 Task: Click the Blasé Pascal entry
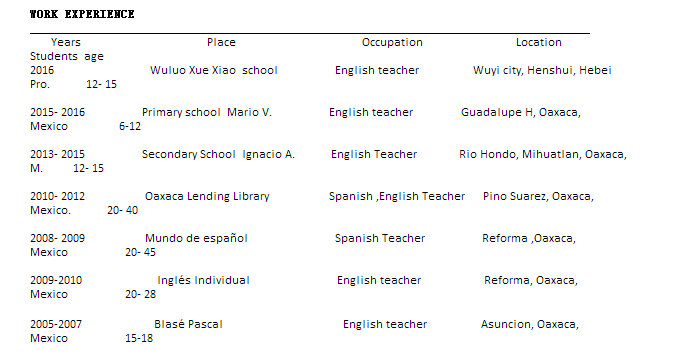click(188, 324)
